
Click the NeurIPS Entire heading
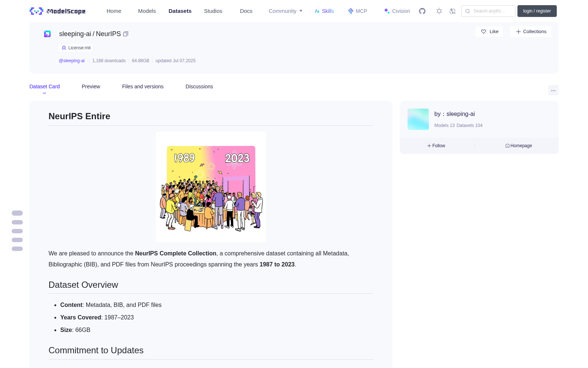tap(79, 116)
